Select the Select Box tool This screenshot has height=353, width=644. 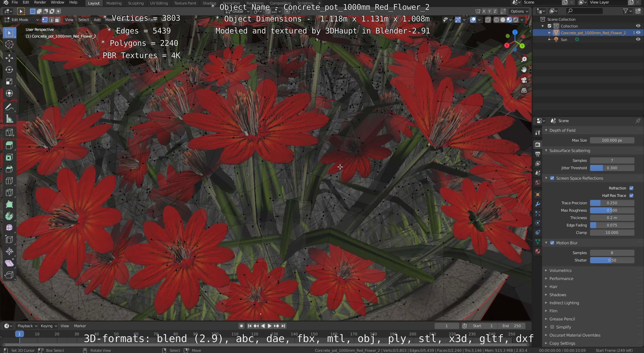(9, 33)
